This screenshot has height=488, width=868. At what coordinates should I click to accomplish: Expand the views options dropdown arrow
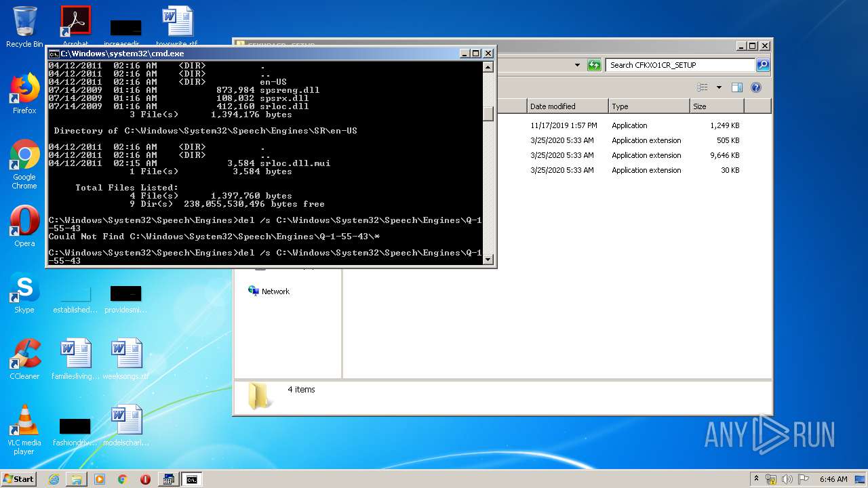[x=718, y=87]
